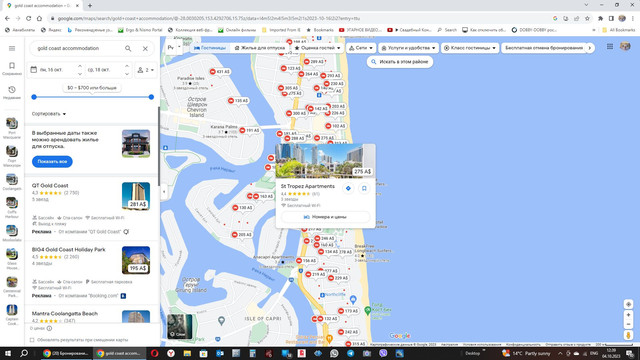Image resolution: width=640 pixels, height=360 pixels.
Task: Open the Google apps grid icon
Action: click(x=610, y=47)
